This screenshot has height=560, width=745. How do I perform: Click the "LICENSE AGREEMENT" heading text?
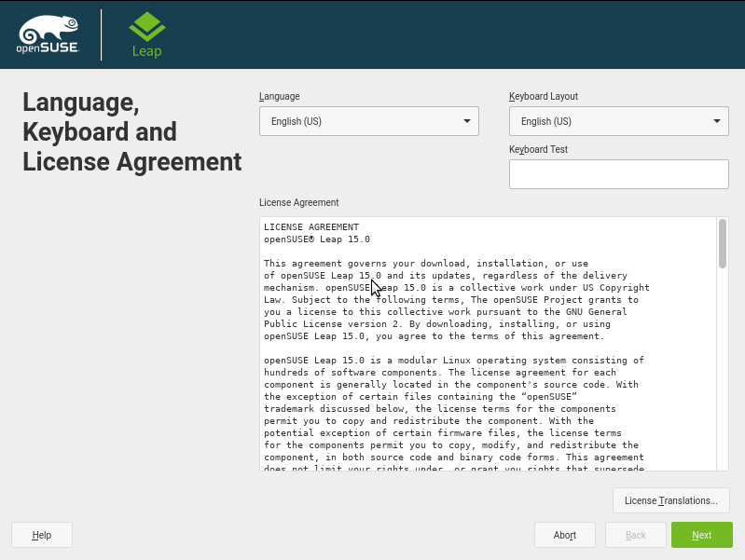[x=311, y=227]
